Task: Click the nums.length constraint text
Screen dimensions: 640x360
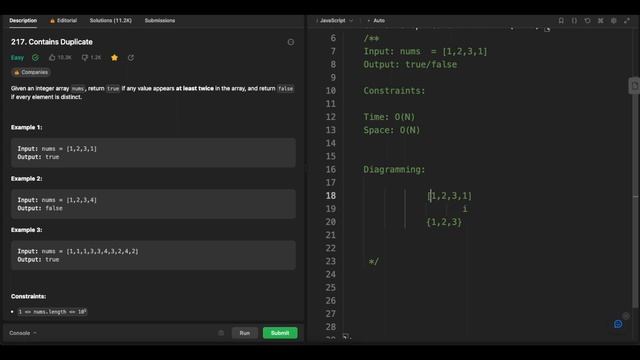Action: point(52,312)
